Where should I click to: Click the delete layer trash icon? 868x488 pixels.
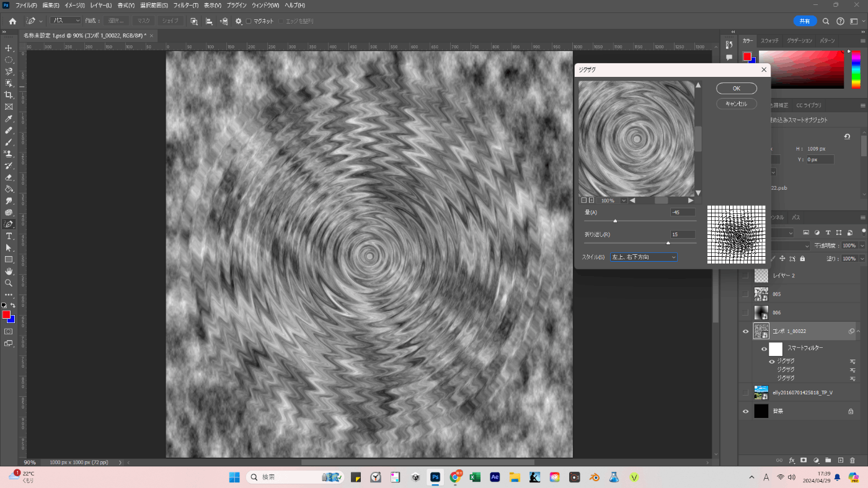click(852, 461)
